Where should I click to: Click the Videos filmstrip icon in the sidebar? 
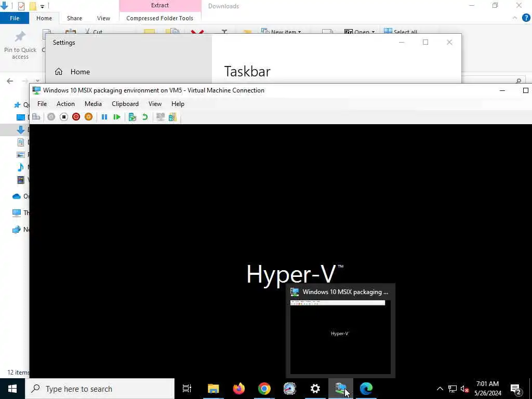[x=21, y=180]
